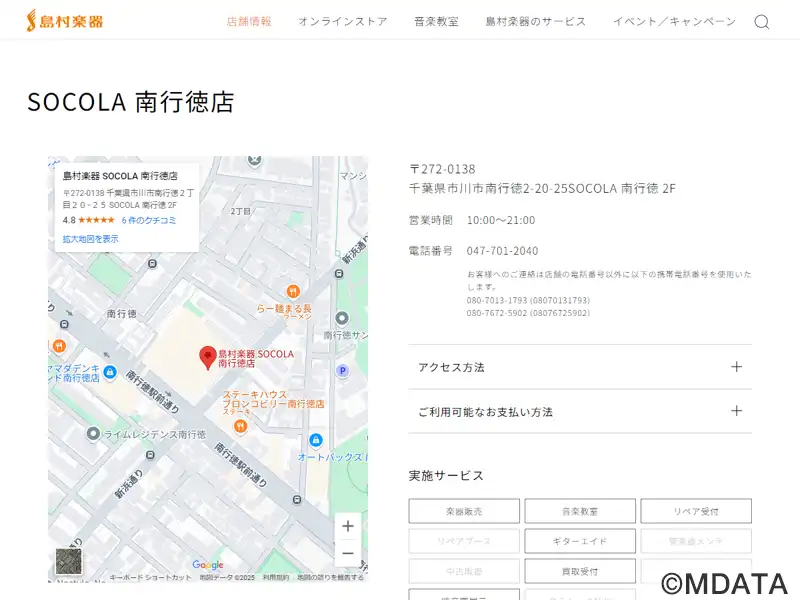Open the map 利用規約 link
This screenshot has height=600, width=800.
point(276,578)
